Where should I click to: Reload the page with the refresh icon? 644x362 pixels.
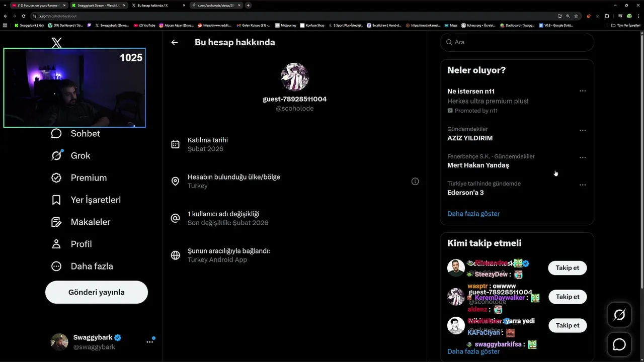tap(23, 16)
